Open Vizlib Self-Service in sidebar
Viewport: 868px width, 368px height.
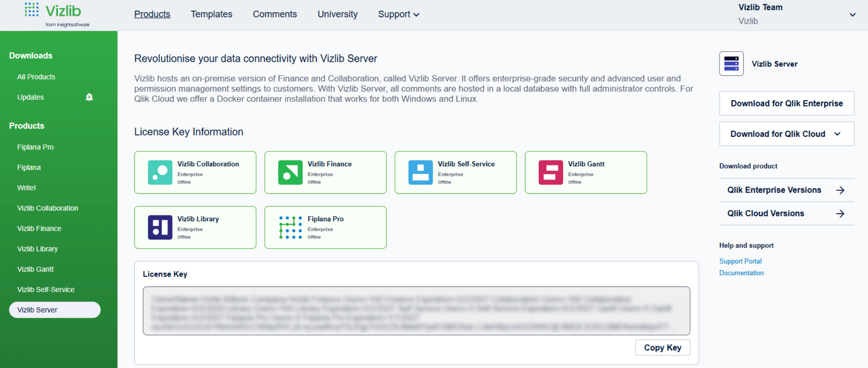(x=46, y=290)
